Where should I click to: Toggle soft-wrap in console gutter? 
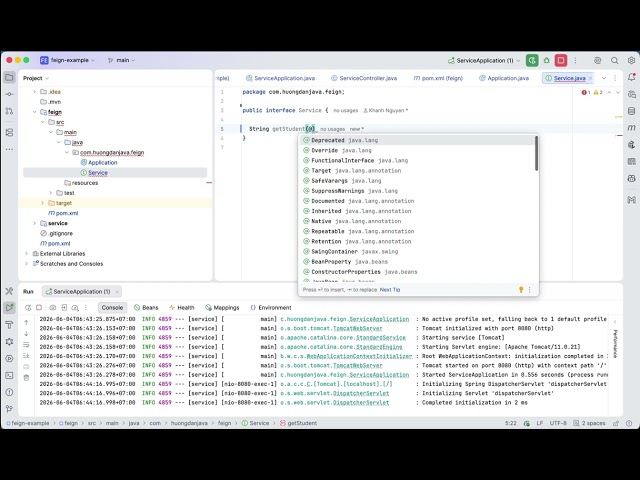pos(27,344)
